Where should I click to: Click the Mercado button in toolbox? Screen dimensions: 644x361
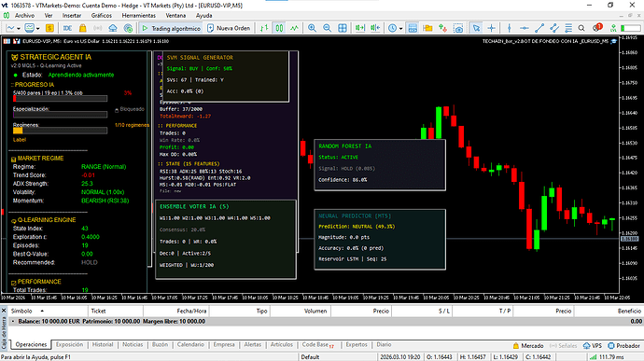[528, 346]
